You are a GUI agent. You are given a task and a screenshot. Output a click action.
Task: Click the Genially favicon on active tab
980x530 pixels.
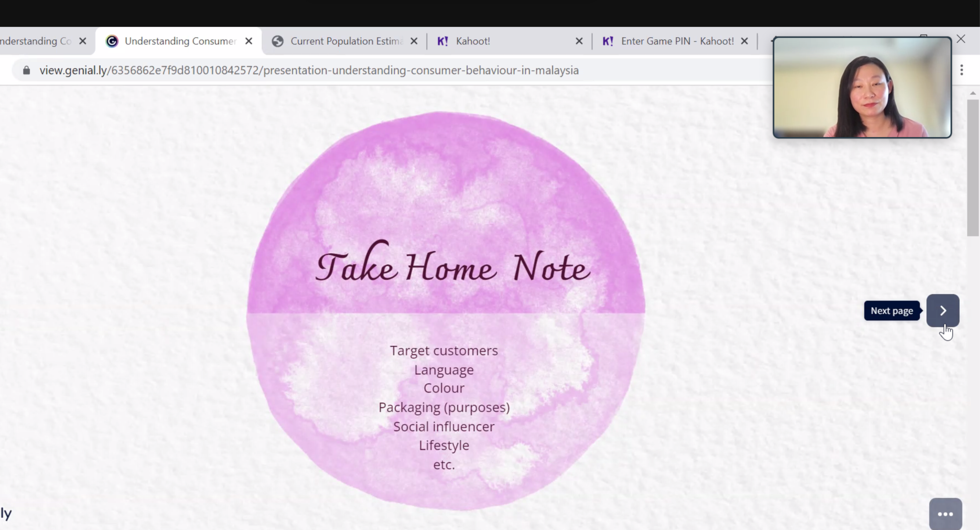pyautogui.click(x=112, y=41)
